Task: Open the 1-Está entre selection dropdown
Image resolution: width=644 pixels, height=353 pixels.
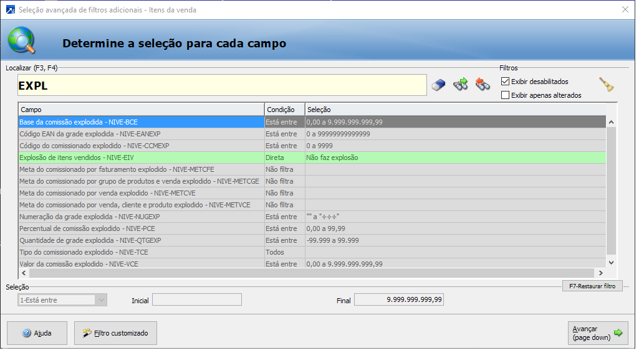Action: [x=62, y=299]
